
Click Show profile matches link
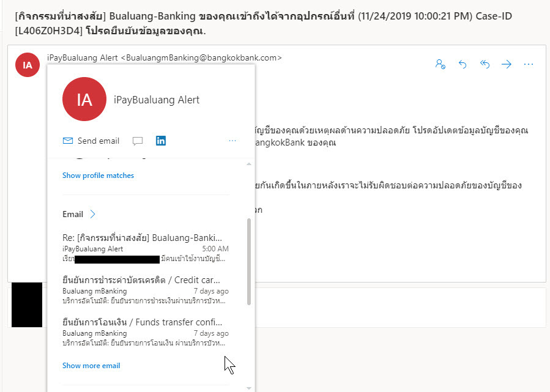[x=98, y=176]
